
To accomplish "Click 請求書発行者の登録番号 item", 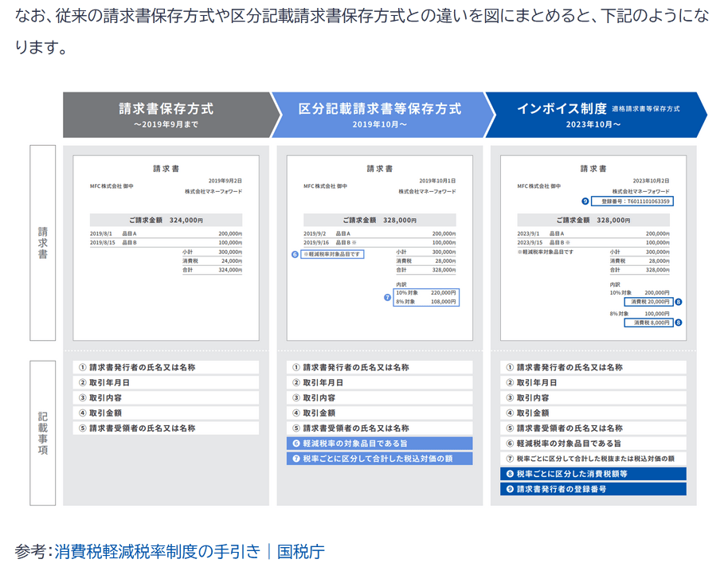I will tap(593, 489).
